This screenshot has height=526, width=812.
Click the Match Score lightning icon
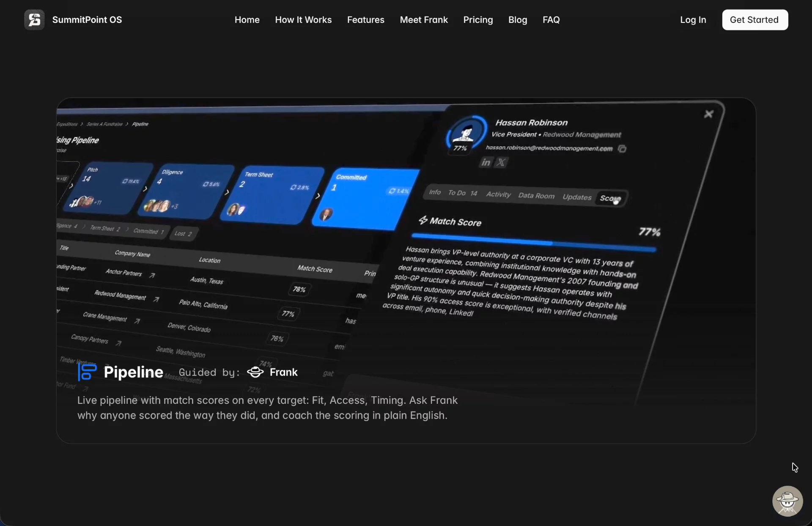coord(423,220)
